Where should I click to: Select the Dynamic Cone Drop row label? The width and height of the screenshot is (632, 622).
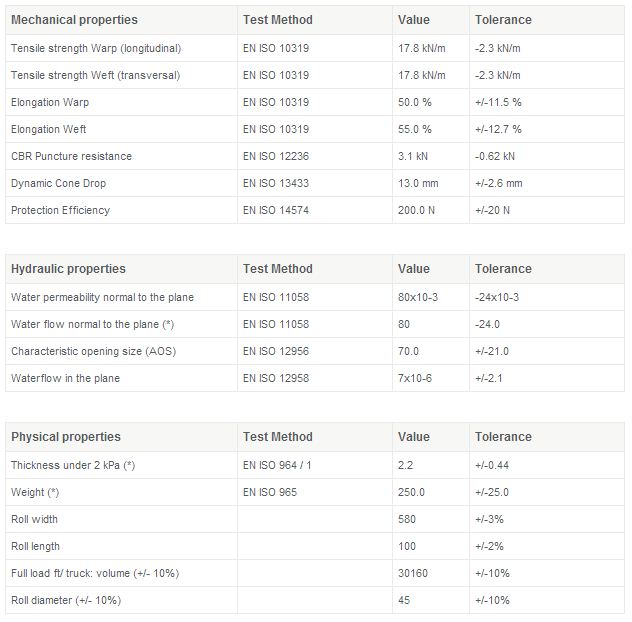point(58,183)
